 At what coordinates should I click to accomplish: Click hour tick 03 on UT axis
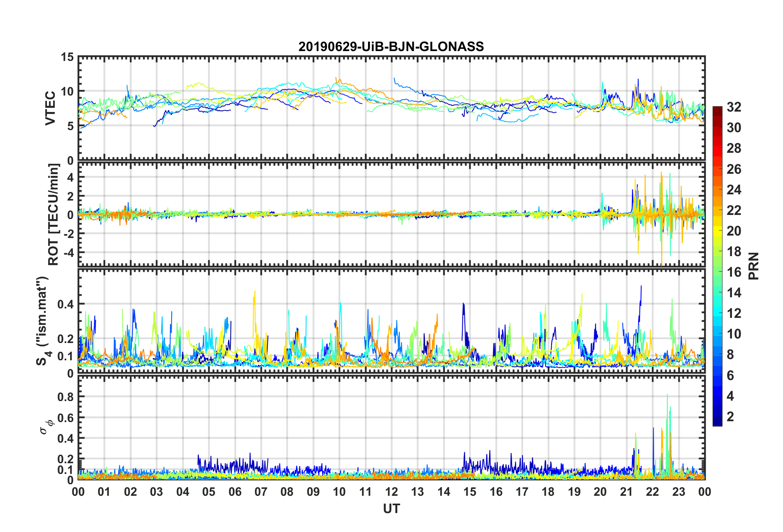click(x=156, y=492)
